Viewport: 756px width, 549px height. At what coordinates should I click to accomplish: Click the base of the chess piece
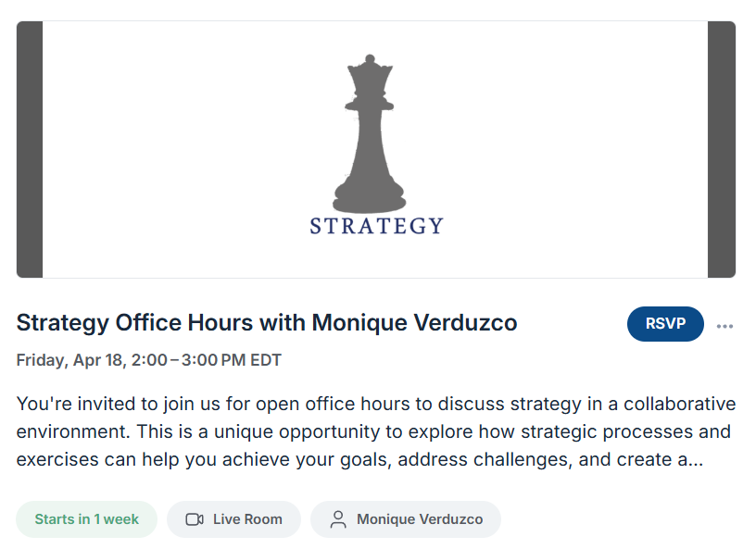tap(370, 197)
